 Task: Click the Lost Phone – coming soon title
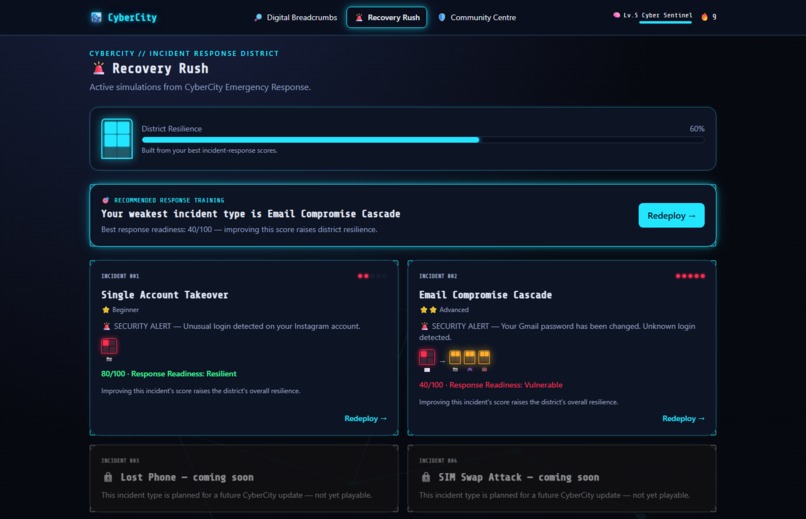[187, 477]
